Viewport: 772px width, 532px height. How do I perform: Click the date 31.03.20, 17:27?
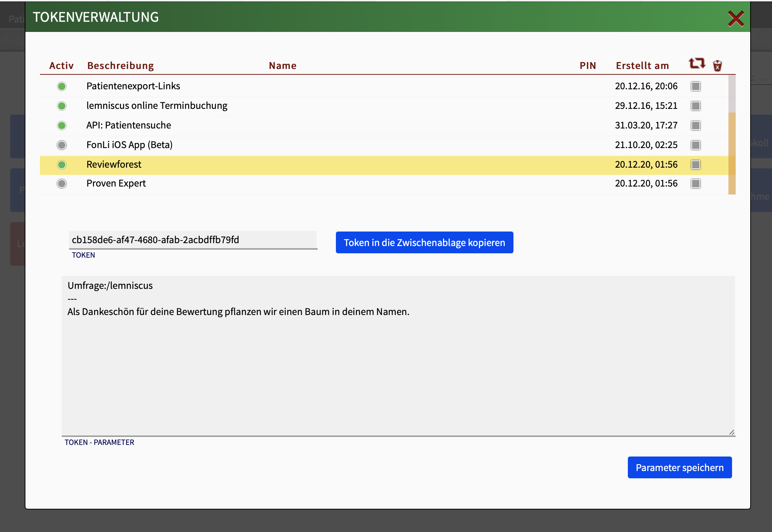646,125
